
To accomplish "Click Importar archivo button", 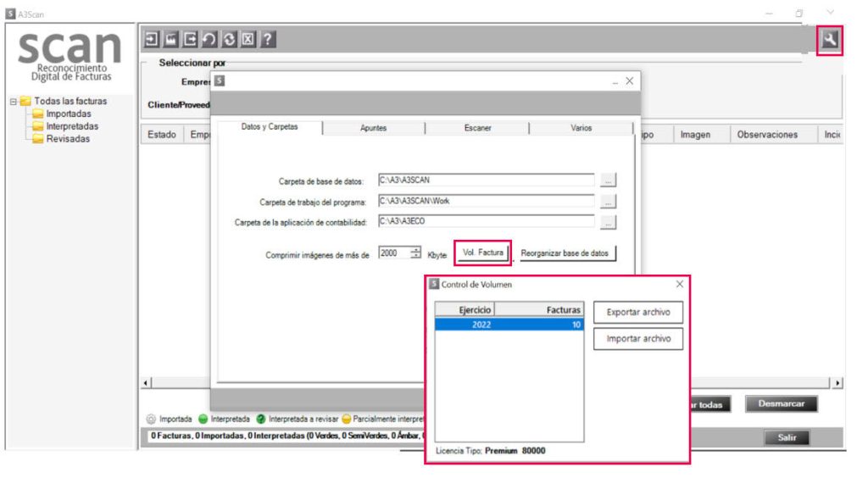I will pos(637,339).
